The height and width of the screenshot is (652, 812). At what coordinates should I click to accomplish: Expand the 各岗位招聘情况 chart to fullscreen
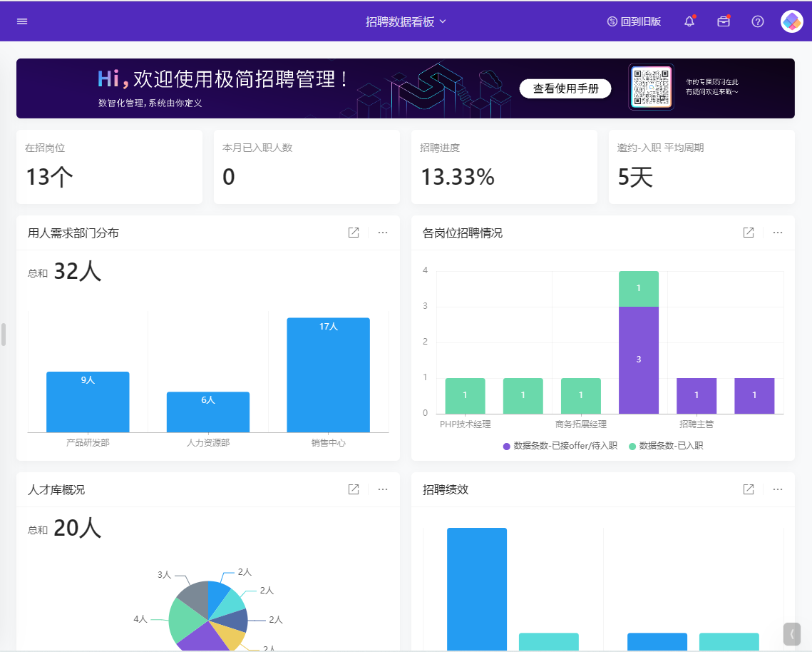[x=748, y=232]
